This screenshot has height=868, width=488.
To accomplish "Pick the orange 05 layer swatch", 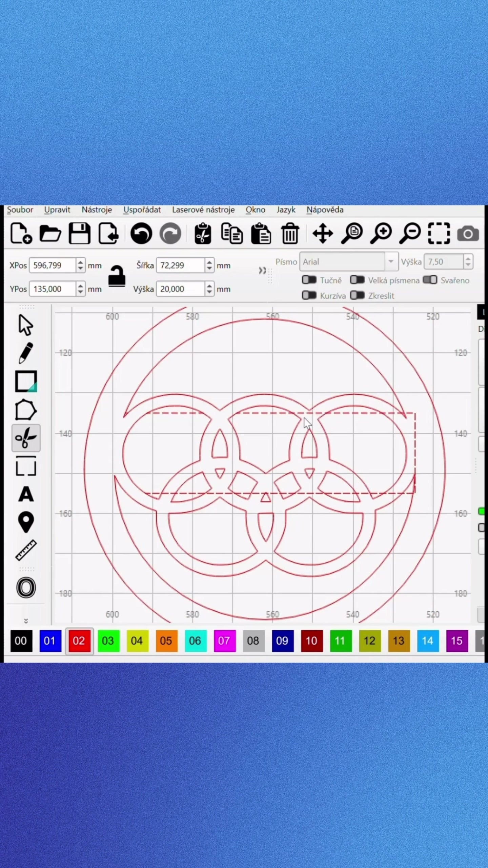I will [166, 641].
